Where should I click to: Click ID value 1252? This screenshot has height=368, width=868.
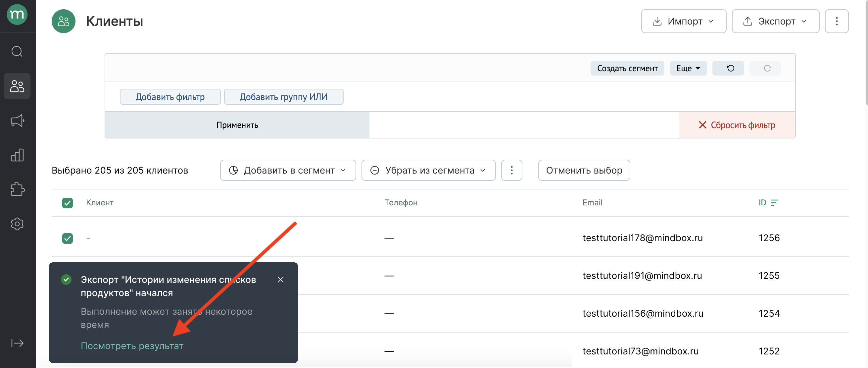769,351
